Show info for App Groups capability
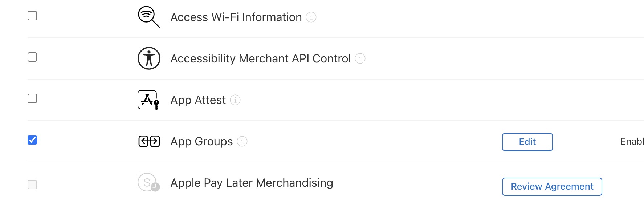 pos(242,141)
